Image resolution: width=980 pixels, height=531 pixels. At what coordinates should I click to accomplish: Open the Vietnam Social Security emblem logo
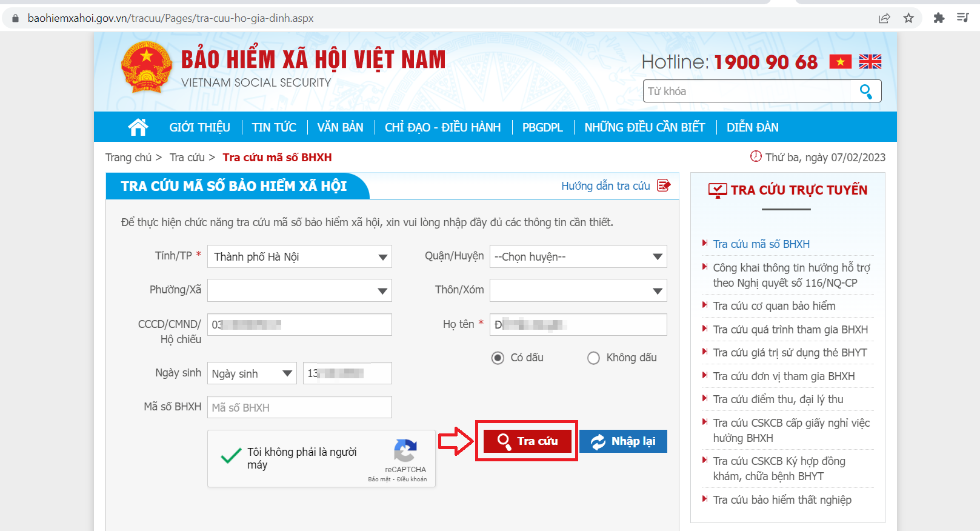click(146, 68)
